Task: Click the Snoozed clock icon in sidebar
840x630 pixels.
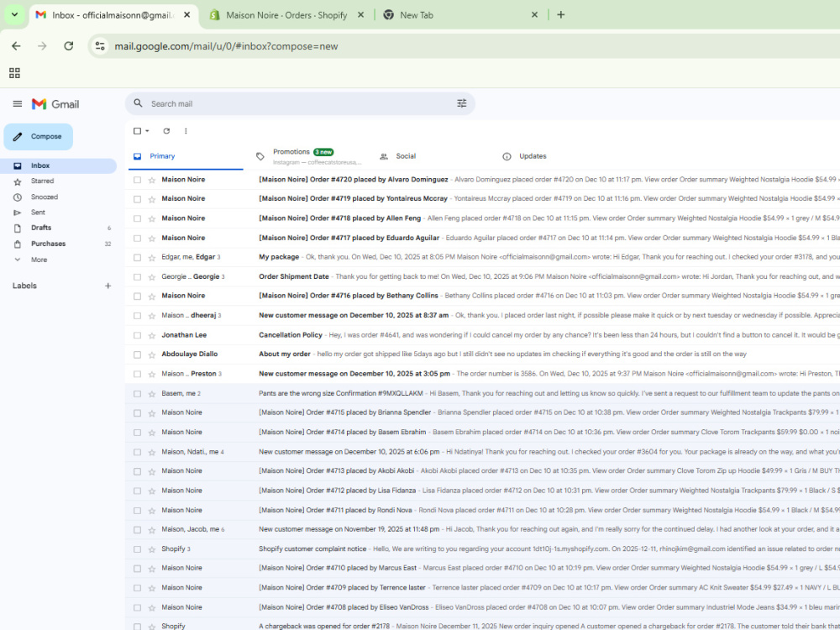Action: point(18,197)
